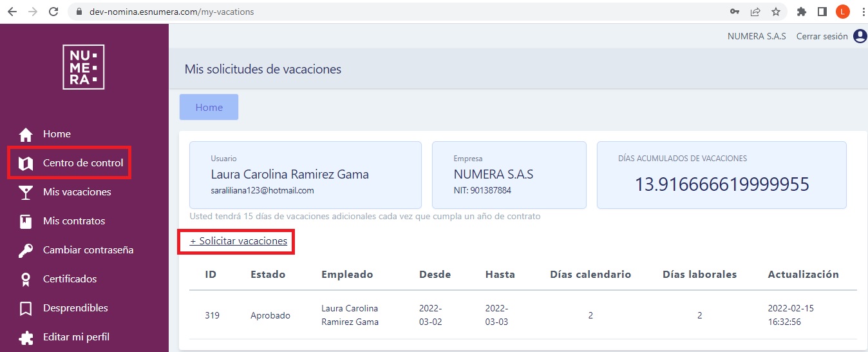Click the Cambiar contraseña key icon

[x=26, y=250]
